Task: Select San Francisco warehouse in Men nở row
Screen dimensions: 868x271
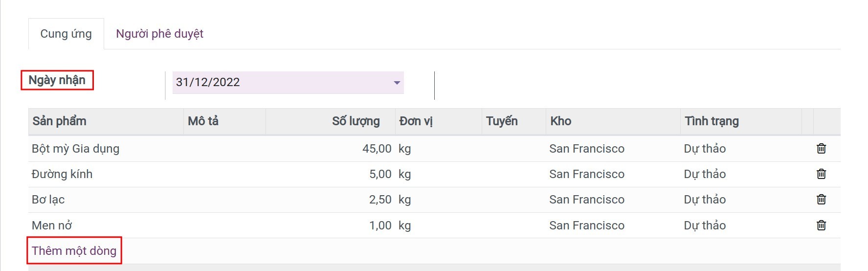Action: pyautogui.click(x=586, y=226)
